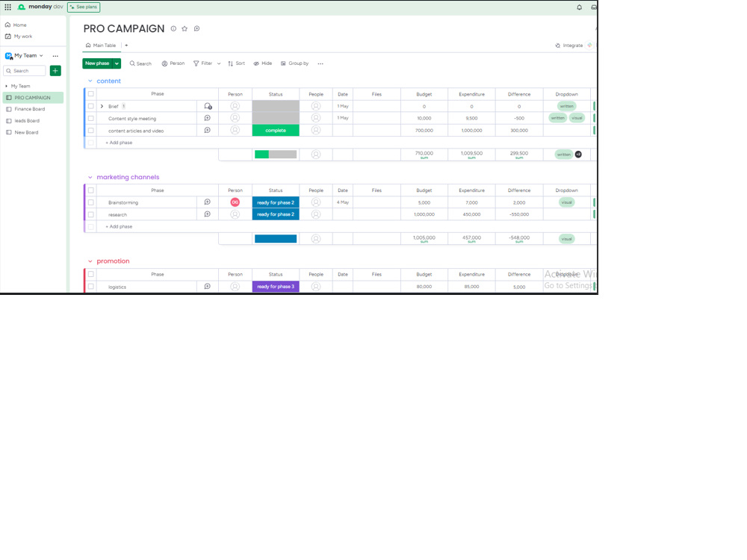Collapse the content group chevron

pyautogui.click(x=92, y=81)
